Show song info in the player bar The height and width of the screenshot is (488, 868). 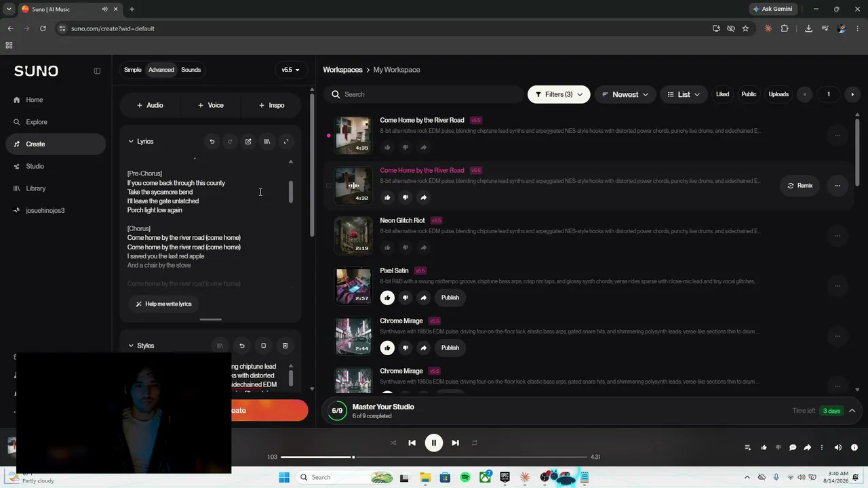click(854, 447)
